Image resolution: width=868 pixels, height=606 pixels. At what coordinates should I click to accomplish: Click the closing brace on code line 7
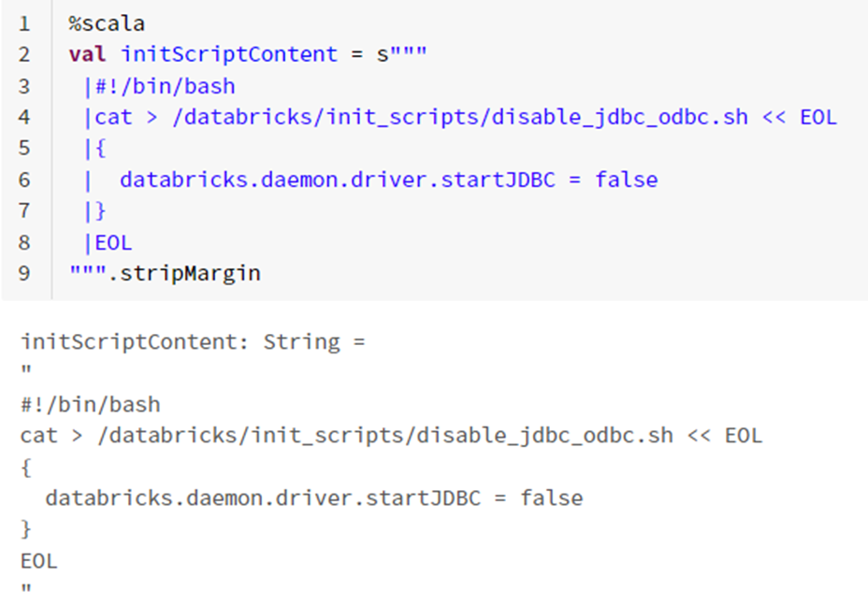[x=101, y=211]
